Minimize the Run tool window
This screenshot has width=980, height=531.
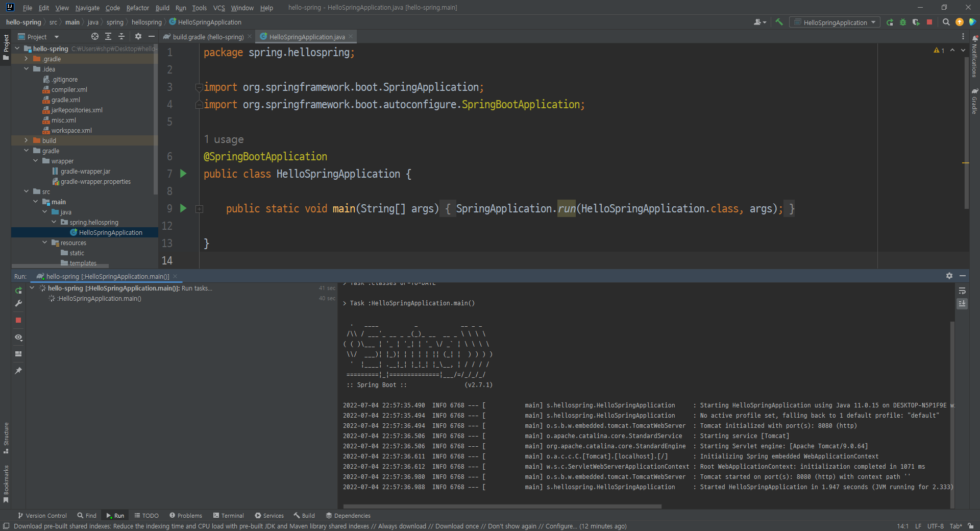(x=963, y=276)
